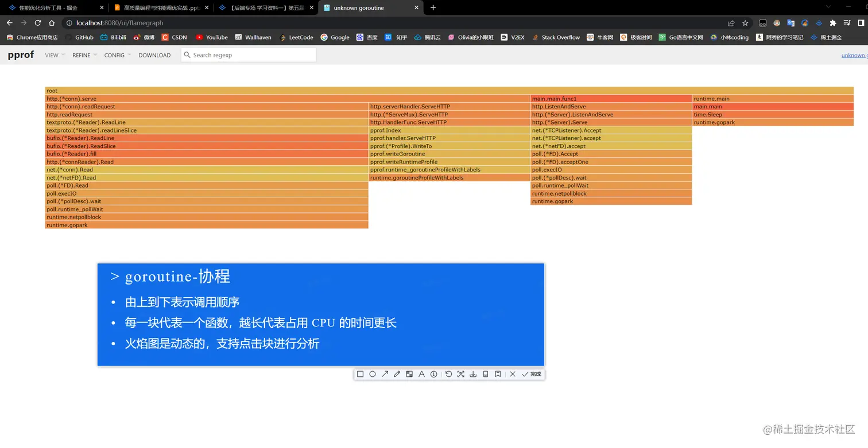Reload the flamegraph page
This screenshot has height=448, width=868.
pyautogui.click(x=38, y=23)
